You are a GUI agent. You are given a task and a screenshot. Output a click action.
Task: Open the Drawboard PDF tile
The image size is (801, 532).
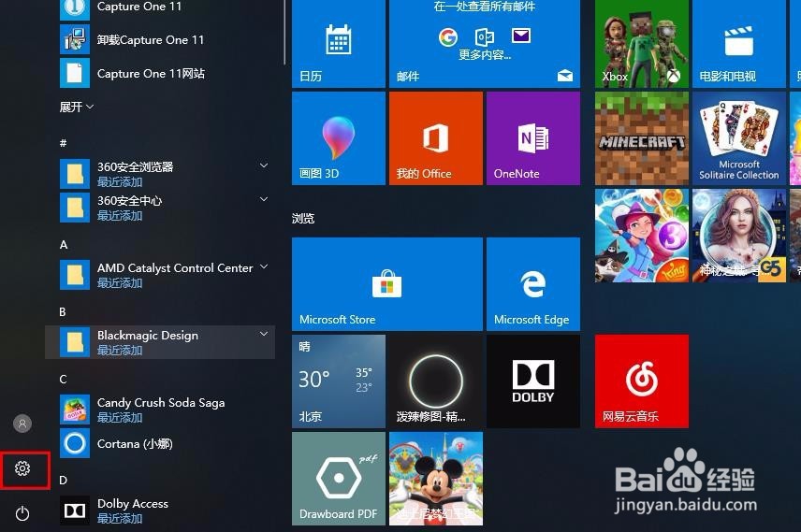tap(338, 479)
